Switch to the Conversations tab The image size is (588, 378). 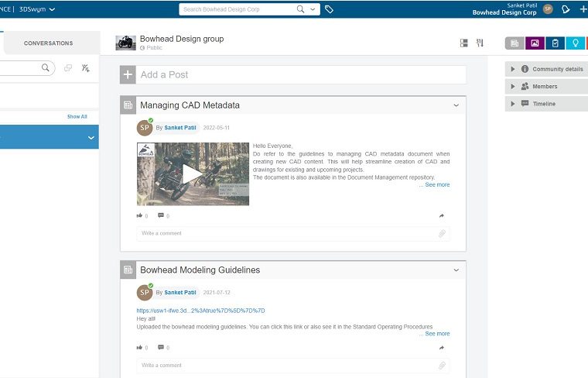[49, 43]
